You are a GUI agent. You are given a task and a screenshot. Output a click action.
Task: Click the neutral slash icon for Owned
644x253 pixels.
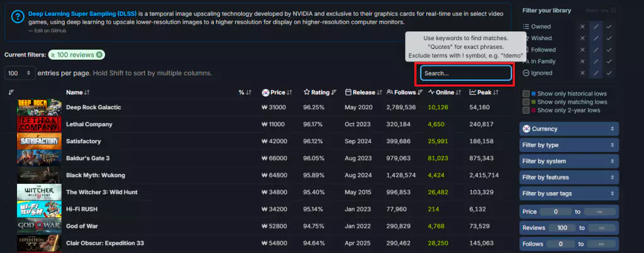[596, 26]
